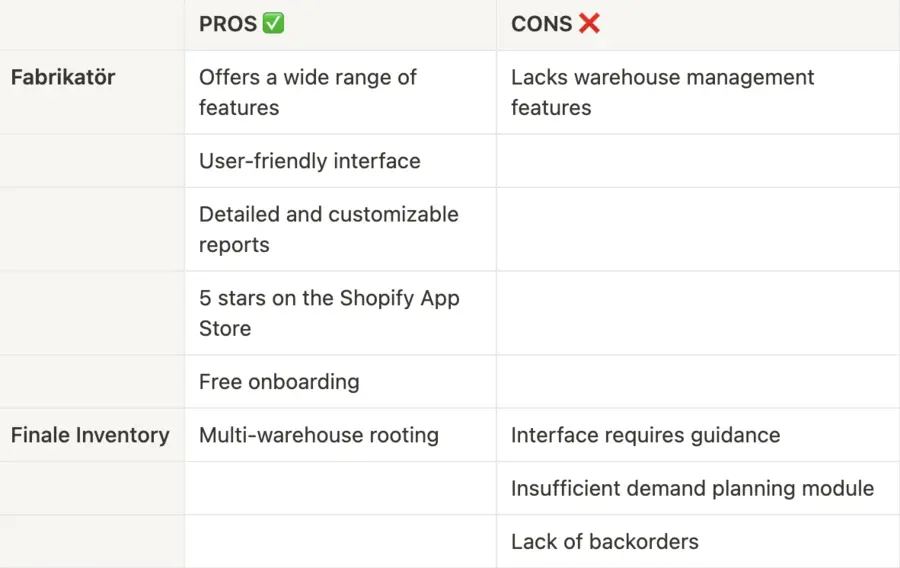Click '5 stars on the Shopify App Store' cell
The width and height of the screenshot is (900, 568).
pos(340,313)
